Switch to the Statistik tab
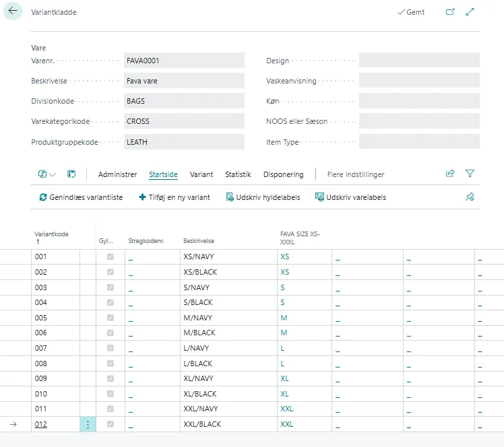This screenshot has width=504, height=447. click(x=238, y=174)
